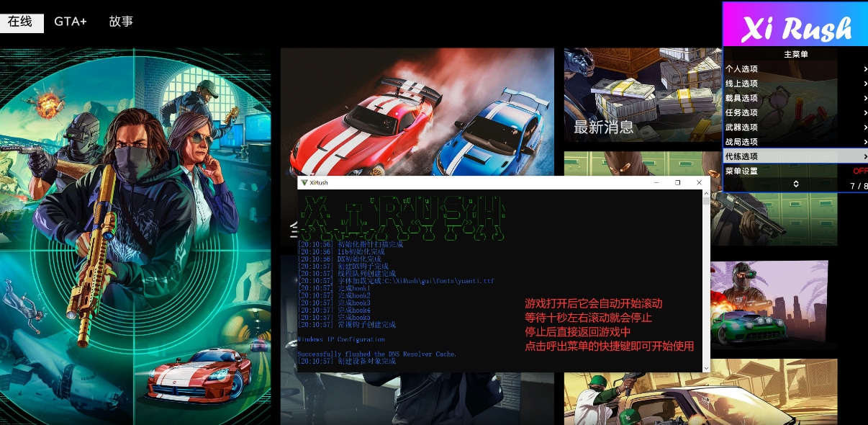868x425 pixels.
Task: Click the console scrollbar down arrow
Action: [705, 368]
